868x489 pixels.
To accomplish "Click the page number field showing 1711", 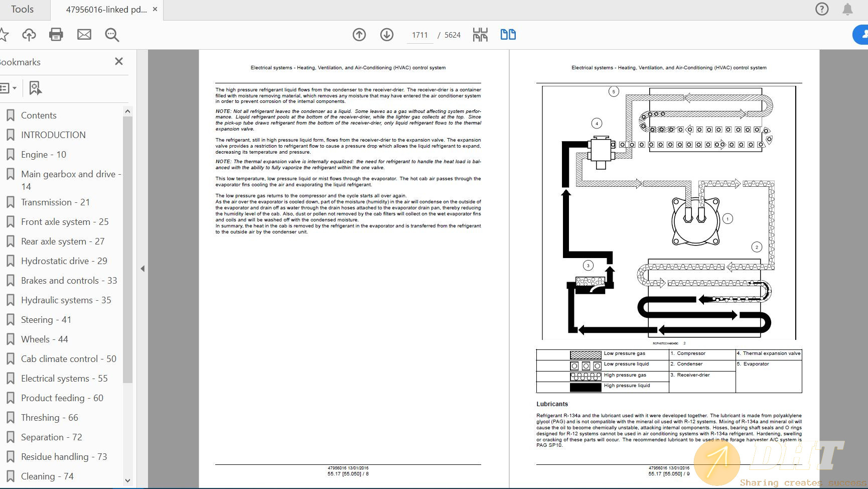I will [420, 35].
